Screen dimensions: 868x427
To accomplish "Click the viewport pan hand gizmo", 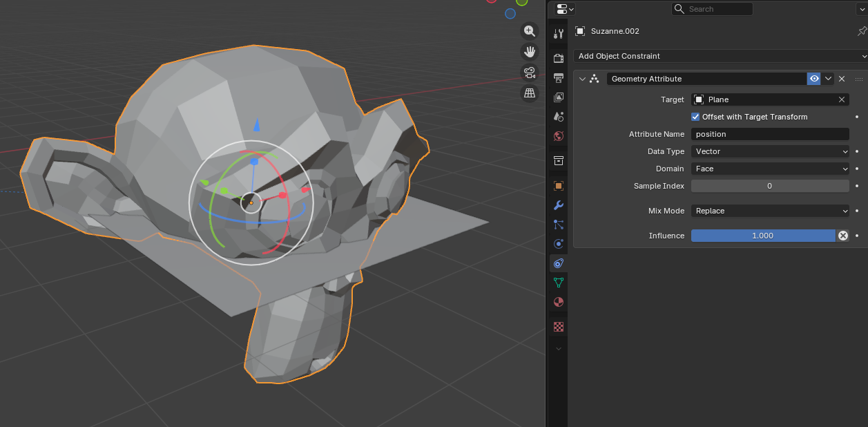I will [530, 52].
